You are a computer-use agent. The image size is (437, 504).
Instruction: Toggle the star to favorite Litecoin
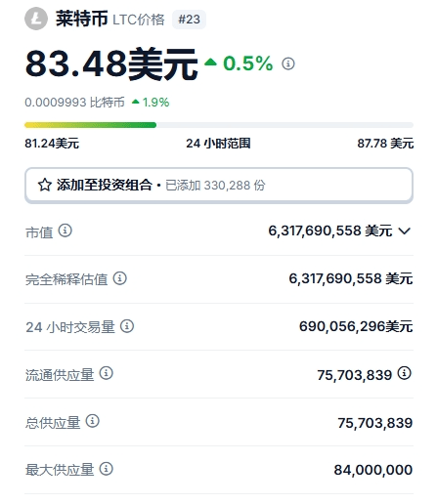pyautogui.click(x=45, y=185)
